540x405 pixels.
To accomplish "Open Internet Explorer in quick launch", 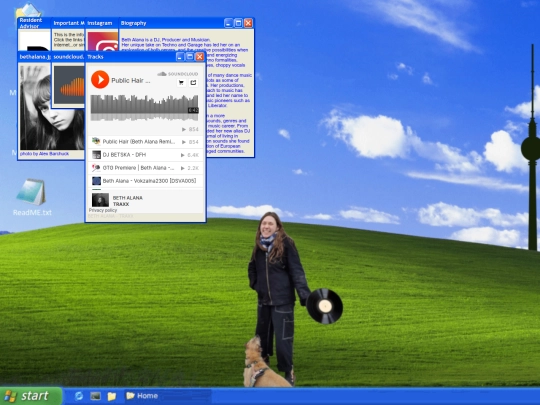I will click(x=79, y=396).
